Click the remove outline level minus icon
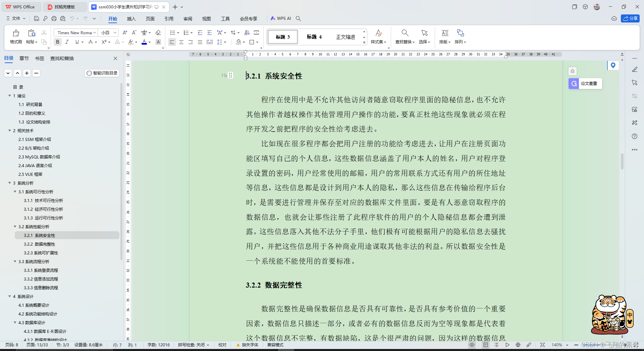This screenshot has height=351, width=644. [36, 73]
